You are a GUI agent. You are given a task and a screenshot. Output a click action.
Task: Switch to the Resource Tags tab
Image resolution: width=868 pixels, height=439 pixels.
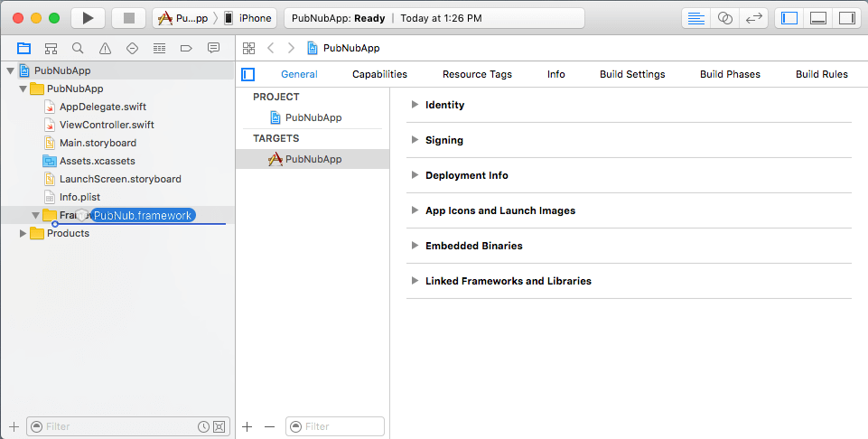(x=477, y=74)
